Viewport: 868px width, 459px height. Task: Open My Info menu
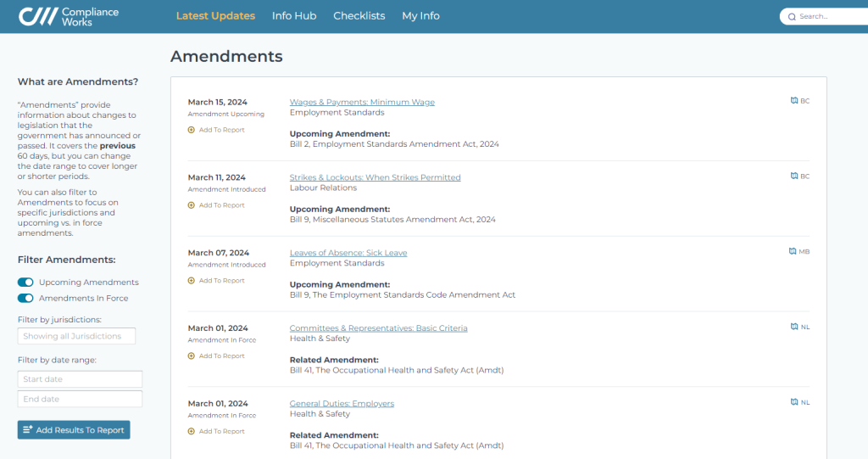click(x=420, y=16)
